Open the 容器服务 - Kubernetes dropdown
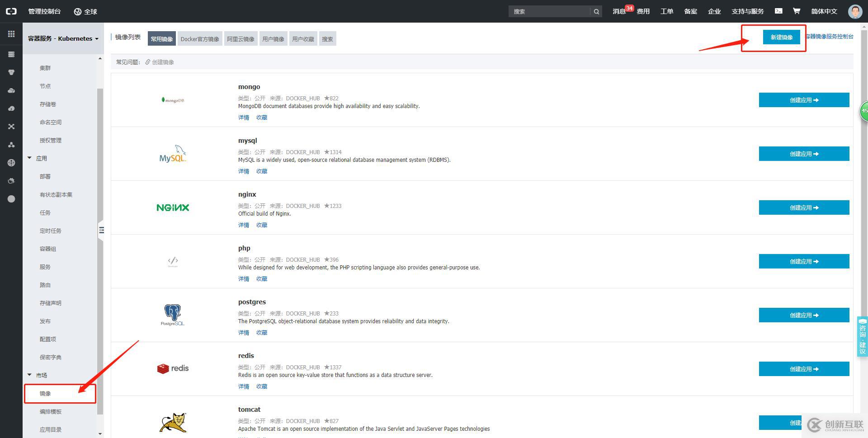 tap(63, 38)
